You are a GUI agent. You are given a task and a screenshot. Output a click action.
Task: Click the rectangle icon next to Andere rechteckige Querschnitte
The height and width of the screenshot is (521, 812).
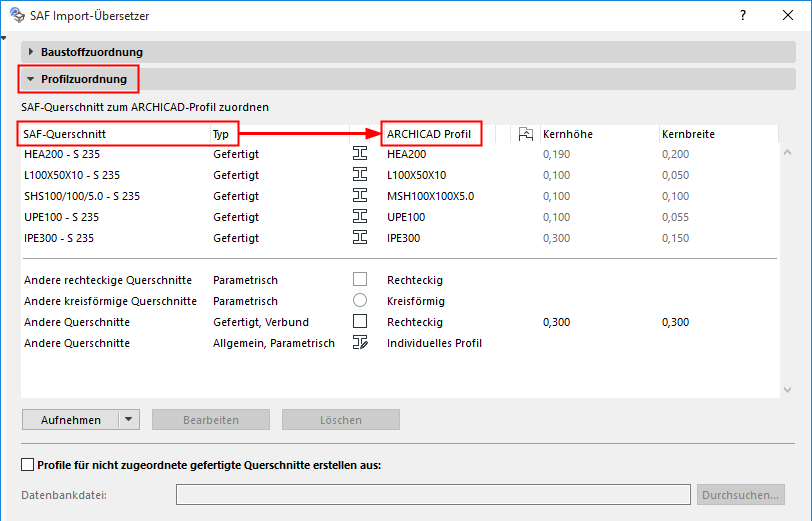360,279
